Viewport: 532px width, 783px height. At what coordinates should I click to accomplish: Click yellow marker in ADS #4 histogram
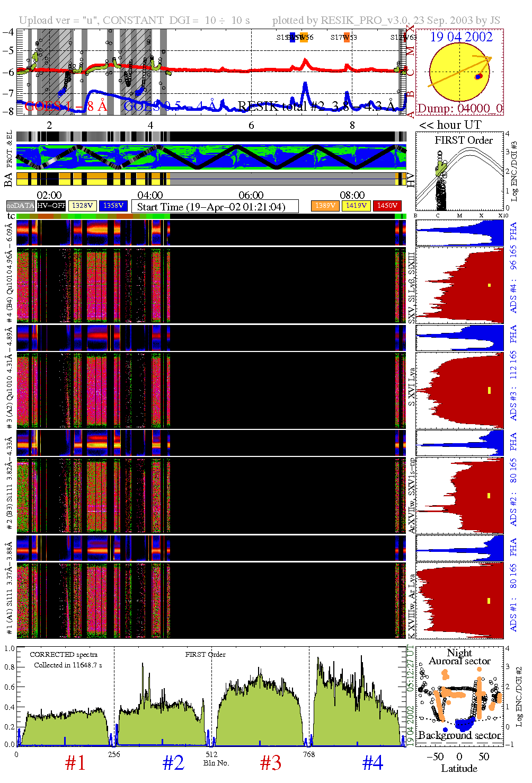tap(489, 285)
